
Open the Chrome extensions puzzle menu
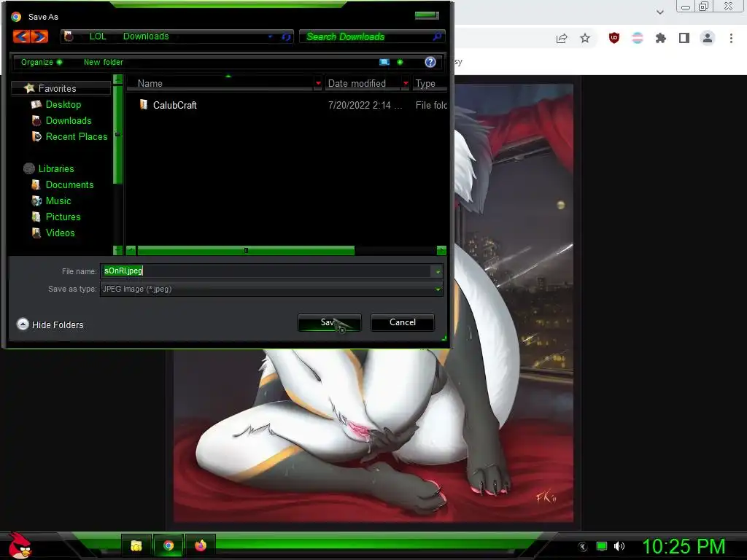click(661, 38)
